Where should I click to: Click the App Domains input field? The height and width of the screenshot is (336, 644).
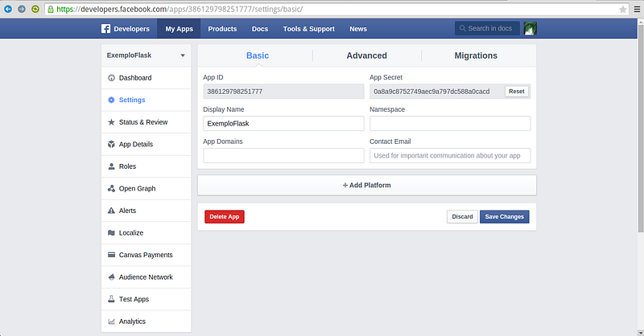click(x=283, y=155)
